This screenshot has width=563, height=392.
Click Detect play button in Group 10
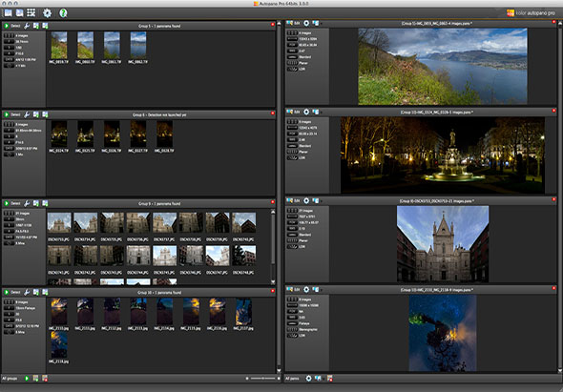pos(7,292)
